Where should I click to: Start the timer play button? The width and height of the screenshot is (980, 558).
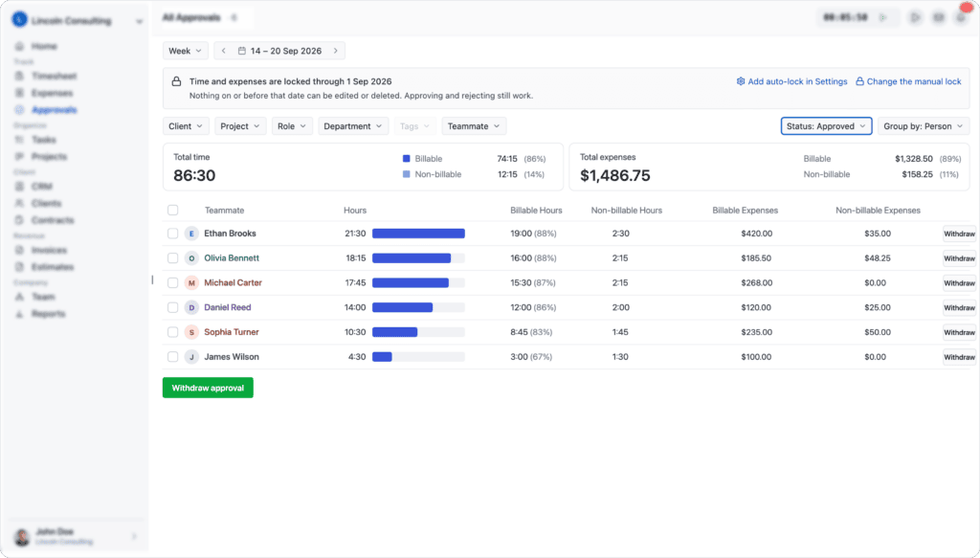(883, 17)
